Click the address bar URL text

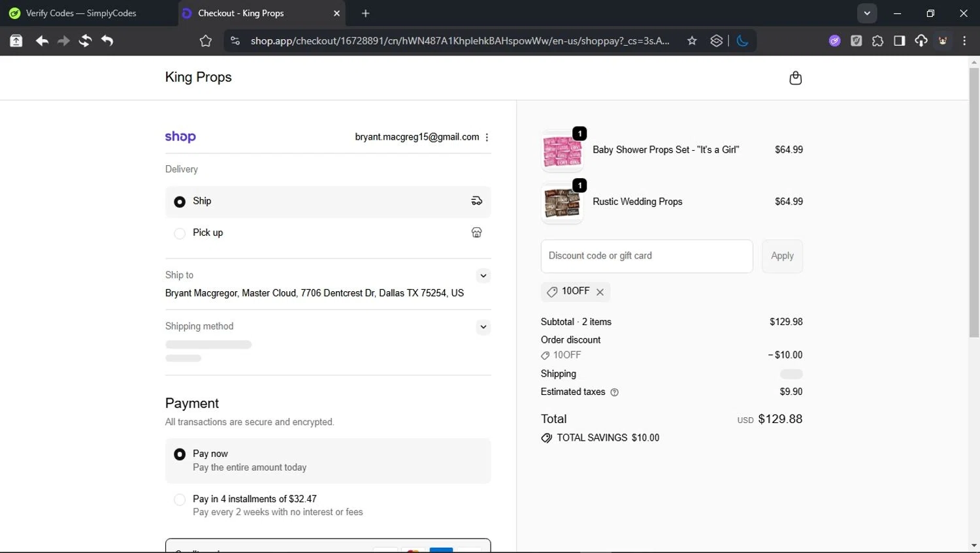(x=460, y=41)
